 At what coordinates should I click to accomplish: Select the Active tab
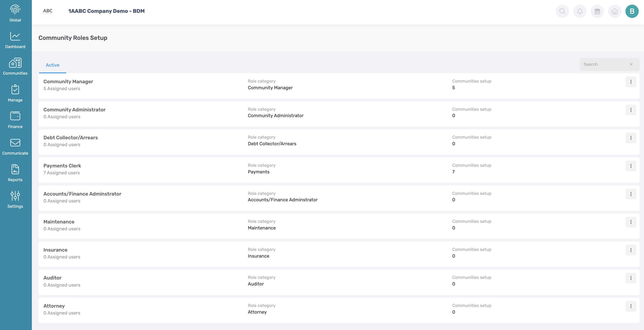coord(52,65)
